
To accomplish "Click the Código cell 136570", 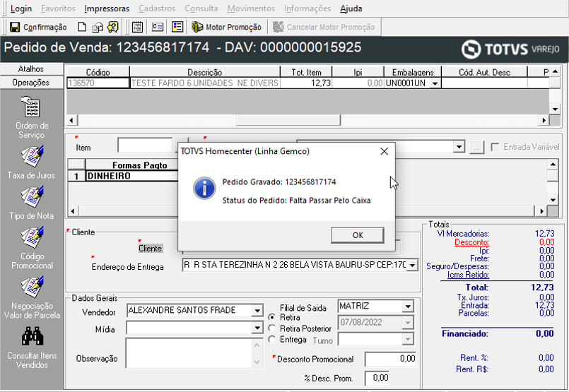I will pyautogui.click(x=98, y=83).
